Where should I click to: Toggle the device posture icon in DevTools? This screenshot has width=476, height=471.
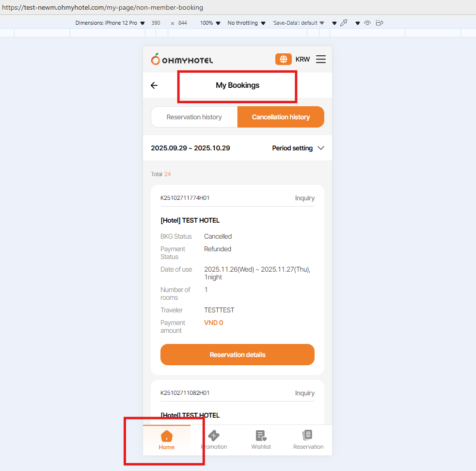(x=380, y=23)
